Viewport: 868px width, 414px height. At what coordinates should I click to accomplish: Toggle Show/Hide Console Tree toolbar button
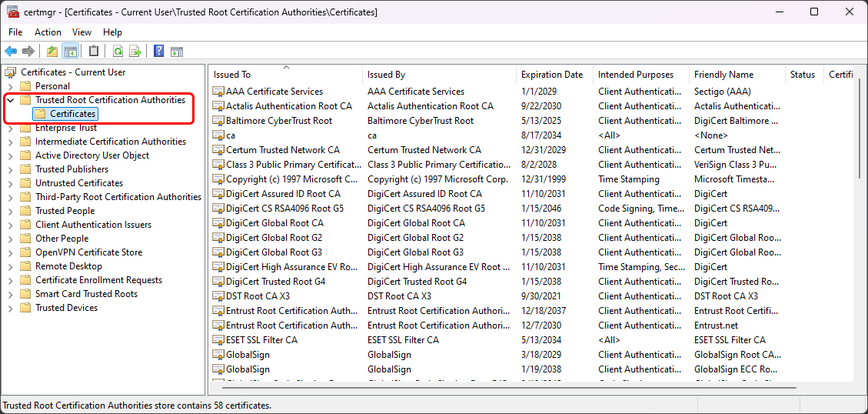[70, 52]
